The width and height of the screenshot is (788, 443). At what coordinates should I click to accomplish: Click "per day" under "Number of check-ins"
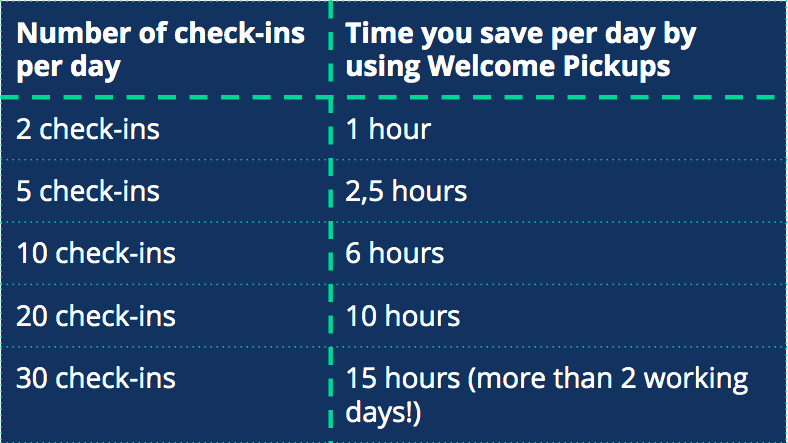click(x=68, y=67)
